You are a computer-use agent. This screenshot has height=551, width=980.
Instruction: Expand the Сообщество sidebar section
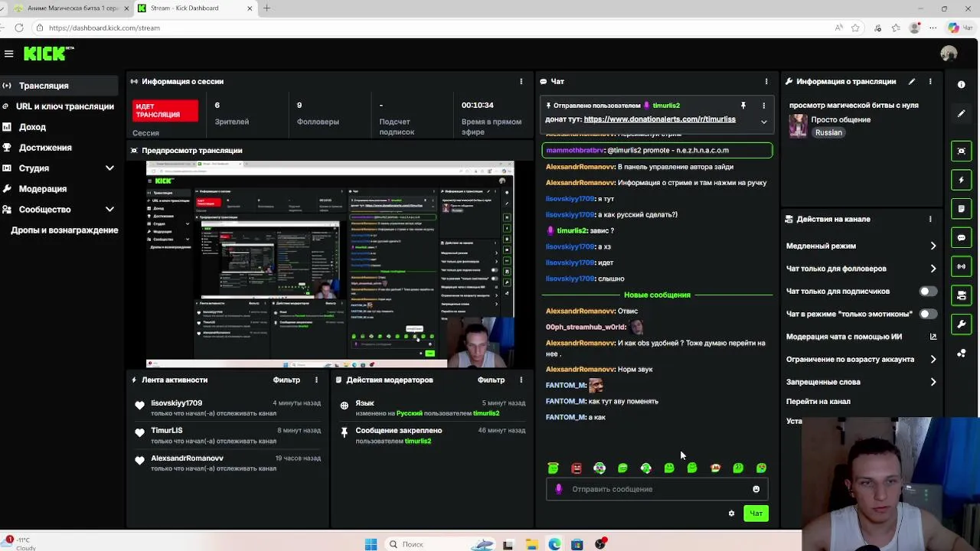click(x=109, y=210)
